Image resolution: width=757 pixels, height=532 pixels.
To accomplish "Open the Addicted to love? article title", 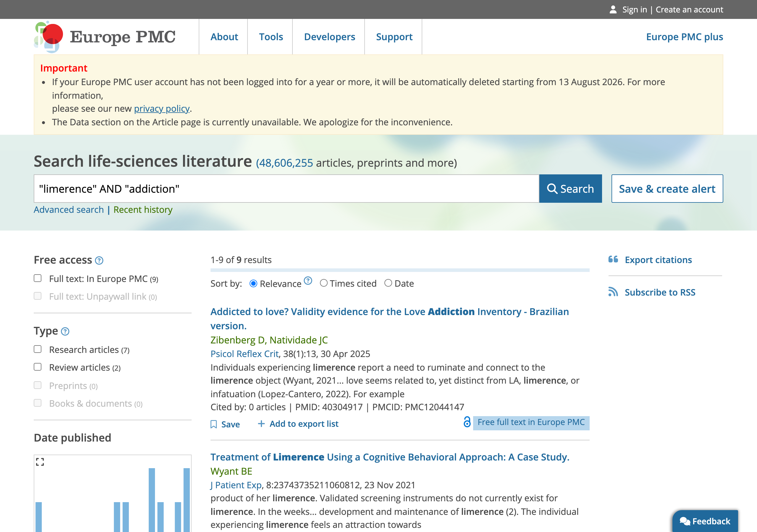I will 390,319.
